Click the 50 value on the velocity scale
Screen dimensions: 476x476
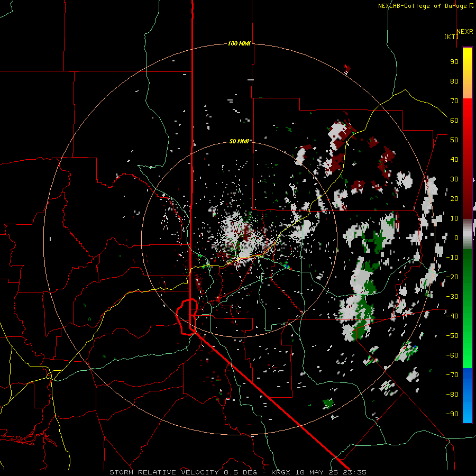(454, 140)
